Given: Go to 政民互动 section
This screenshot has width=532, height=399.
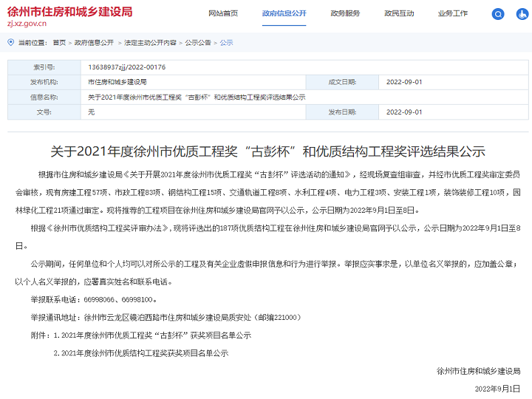Looking at the screenshot, I should pyautogui.click(x=399, y=14).
